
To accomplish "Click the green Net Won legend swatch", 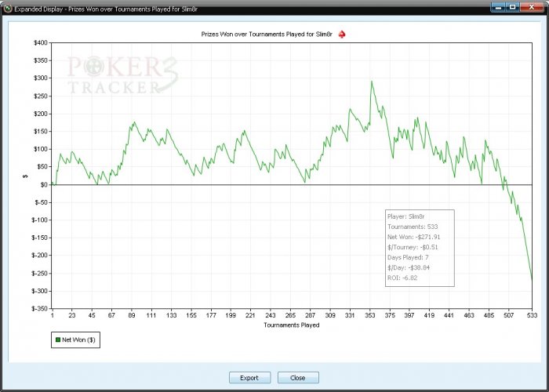I will pos(58,339).
